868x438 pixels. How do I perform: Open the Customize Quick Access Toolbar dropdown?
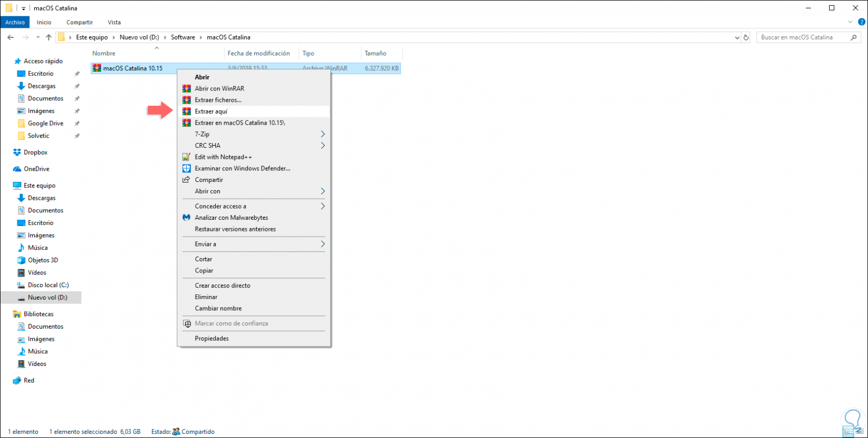tap(23, 8)
